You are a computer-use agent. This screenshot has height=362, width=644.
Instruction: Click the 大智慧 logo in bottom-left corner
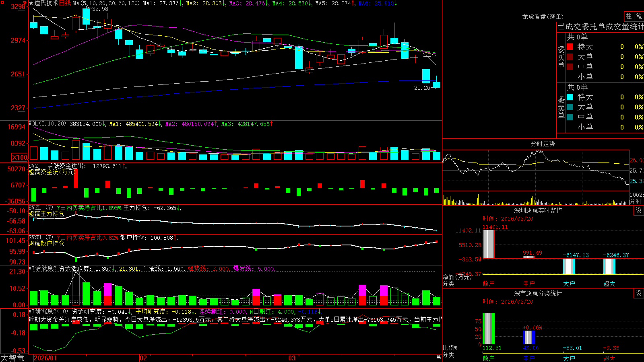point(12,358)
